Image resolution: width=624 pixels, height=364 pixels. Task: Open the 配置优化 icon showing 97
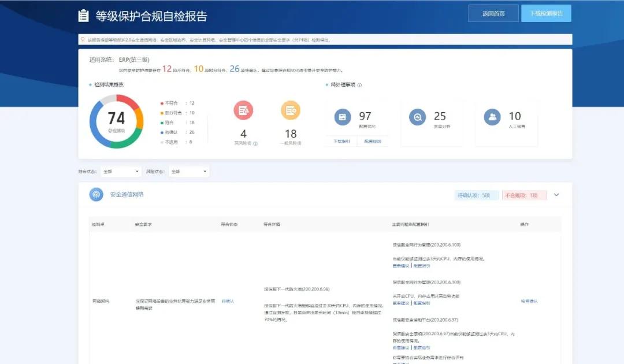(342, 117)
